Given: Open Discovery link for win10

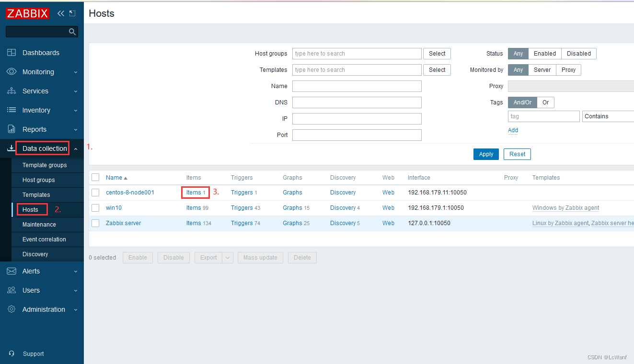Looking at the screenshot, I should point(343,208).
